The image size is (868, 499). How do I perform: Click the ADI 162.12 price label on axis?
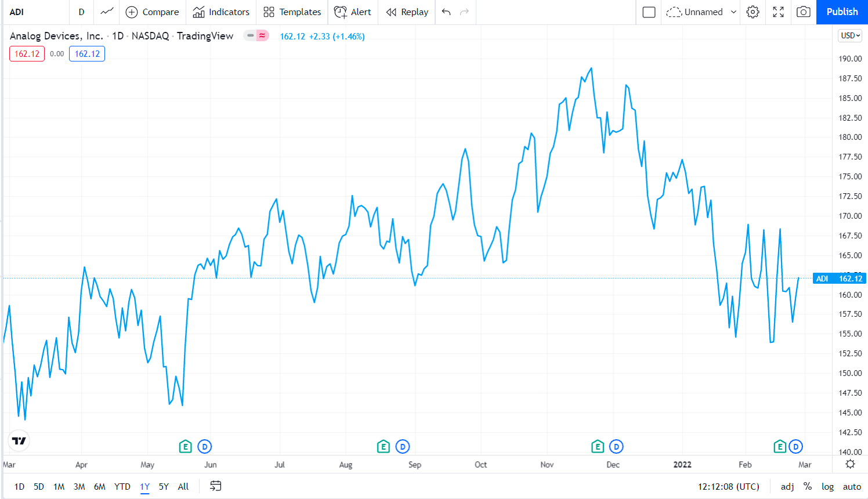click(840, 279)
